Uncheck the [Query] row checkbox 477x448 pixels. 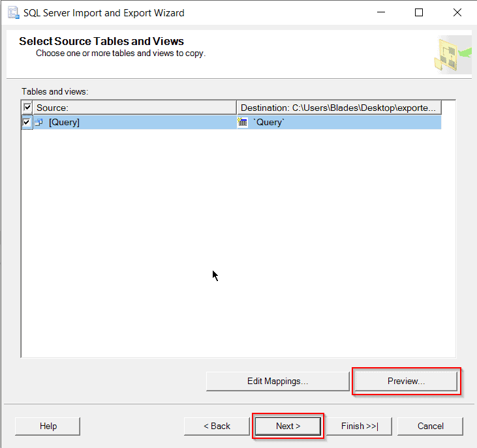(27, 122)
